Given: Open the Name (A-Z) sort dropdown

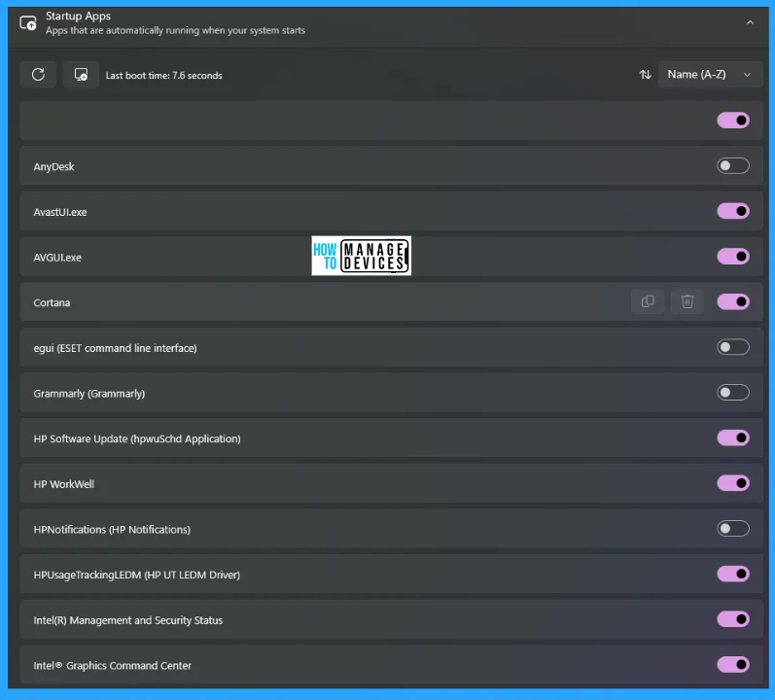Looking at the screenshot, I should [710, 75].
